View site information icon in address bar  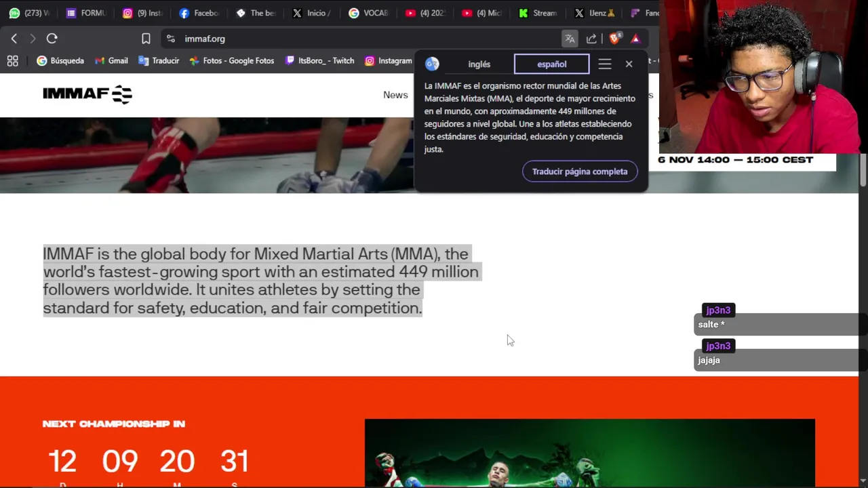tap(170, 39)
